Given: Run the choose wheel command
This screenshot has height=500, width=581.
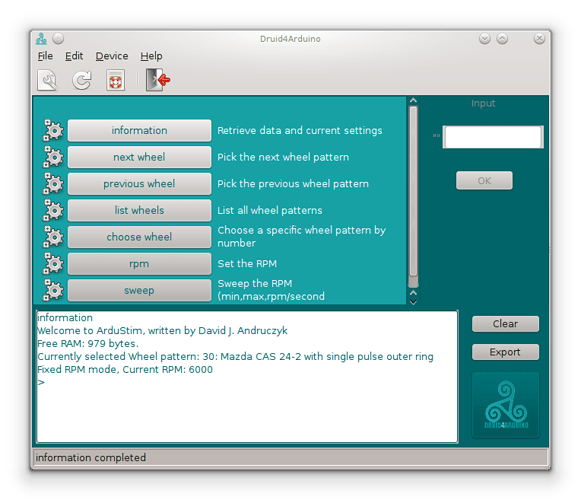Looking at the screenshot, I should pyautogui.click(x=139, y=237).
